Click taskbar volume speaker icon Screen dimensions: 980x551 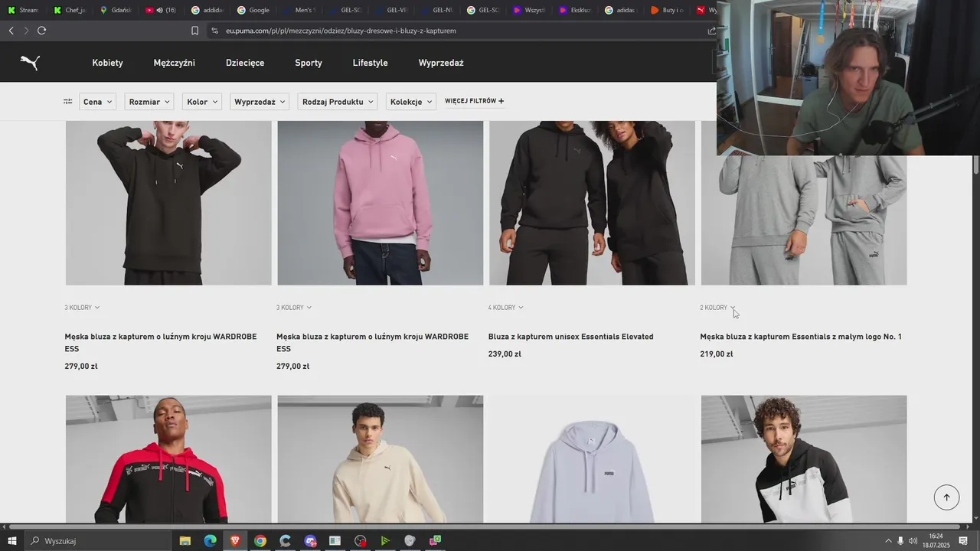pos(913,541)
